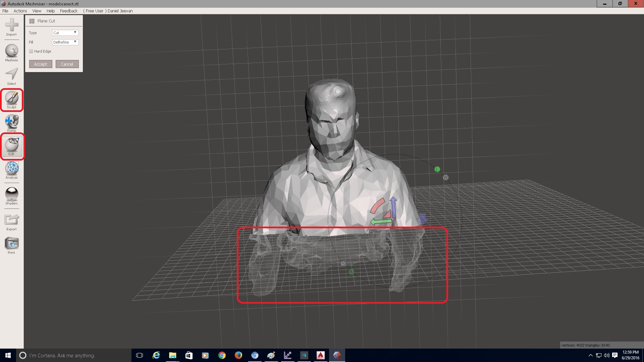The width and height of the screenshot is (644, 362).
Task: Click the network icon in system tray
Action: (x=599, y=355)
